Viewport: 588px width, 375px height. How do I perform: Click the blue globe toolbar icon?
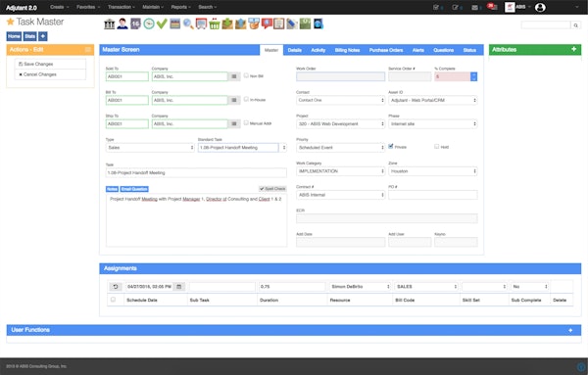(x=318, y=23)
